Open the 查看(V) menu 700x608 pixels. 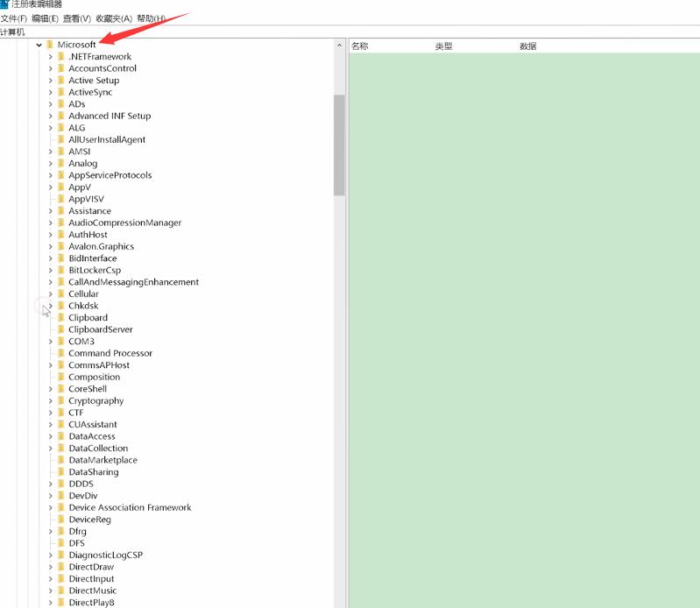point(77,18)
